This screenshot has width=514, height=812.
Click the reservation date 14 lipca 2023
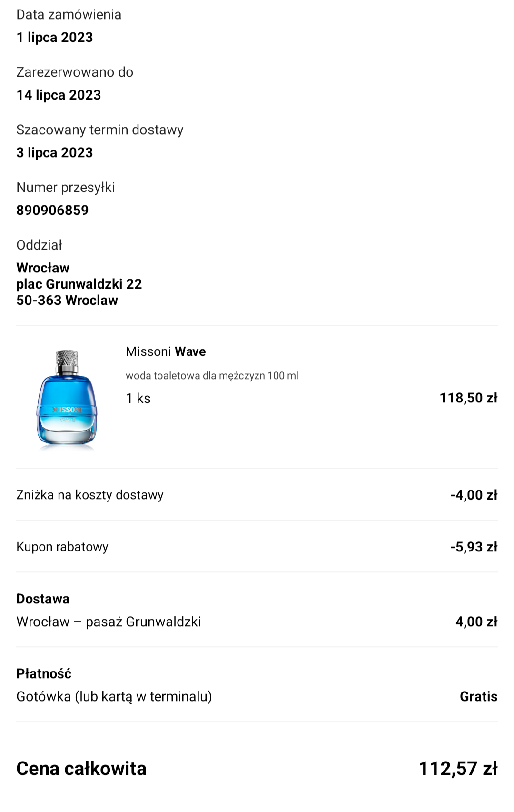pos(59,95)
